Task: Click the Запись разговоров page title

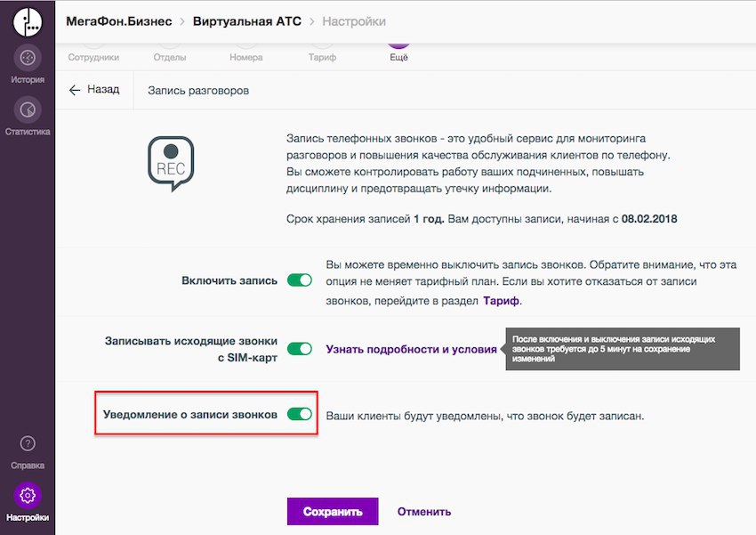Action: pos(198,91)
